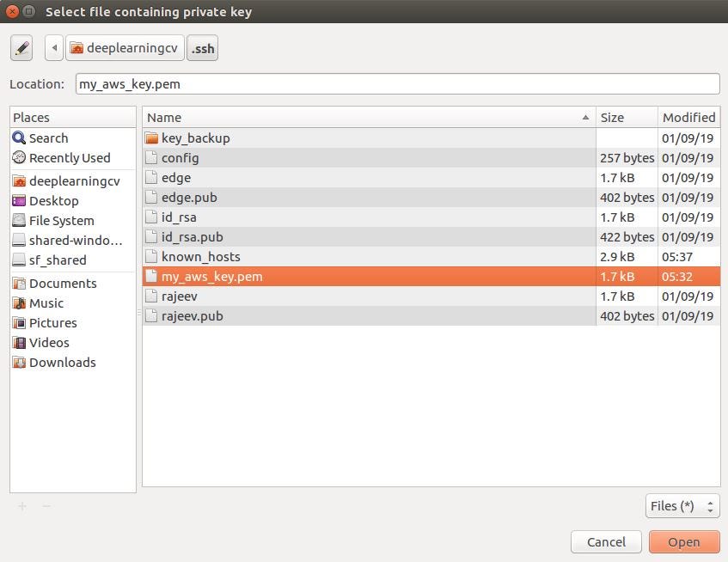The width and height of the screenshot is (728, 562).
Task: Toggle filename entry with the pencil icon
Action: 21,47
